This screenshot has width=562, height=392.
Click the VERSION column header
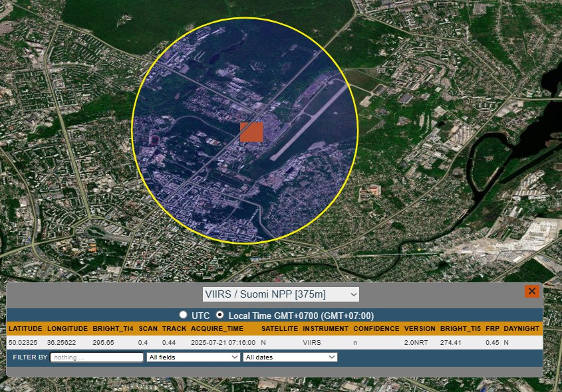pos(420,329)
